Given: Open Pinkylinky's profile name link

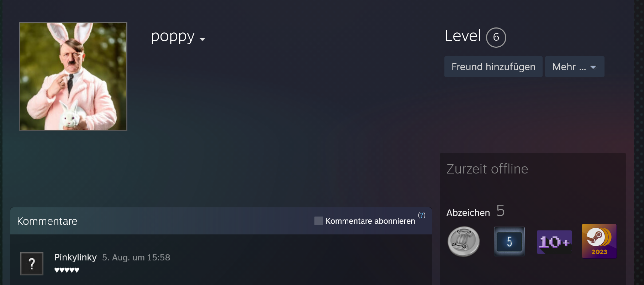Looking at the screenshot, I should click(x=75, y=257).
